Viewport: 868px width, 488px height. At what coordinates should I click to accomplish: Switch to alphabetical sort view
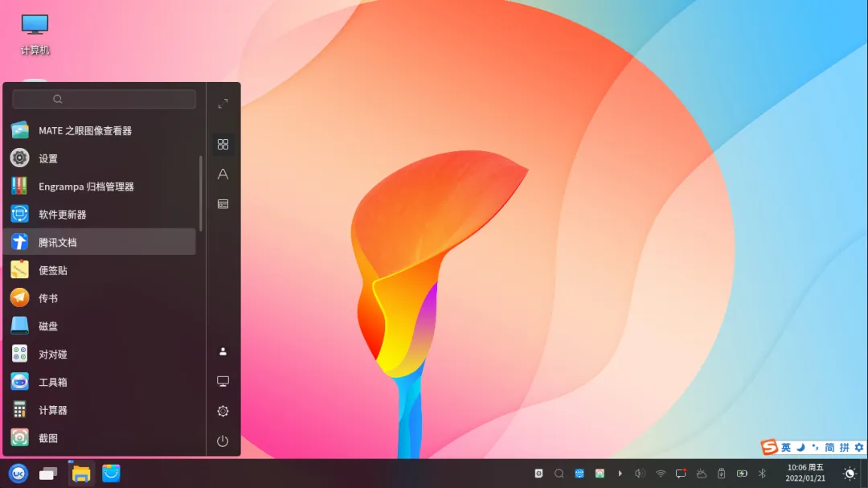(x=223, y=174)
